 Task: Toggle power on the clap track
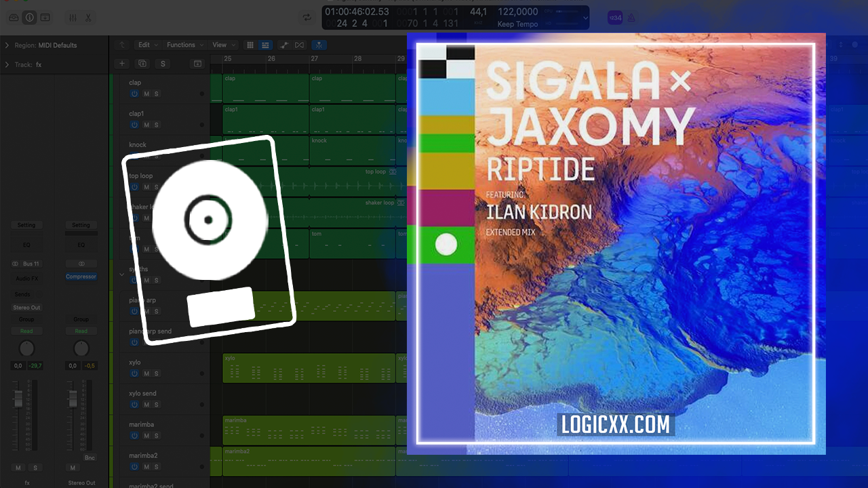[134, 94]
